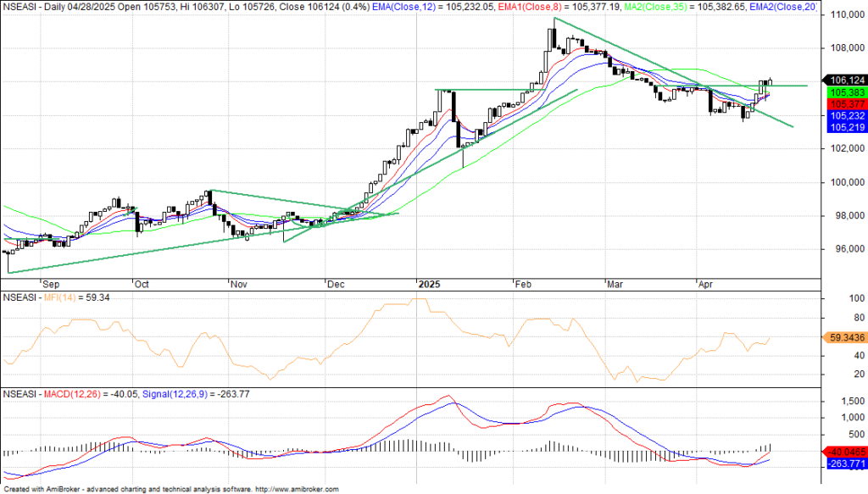This screenshot has height=494, width=868.
Task: Select the orange 59.3436 MFI value tag
Action: pyautogui.click(x=844, y=337)
